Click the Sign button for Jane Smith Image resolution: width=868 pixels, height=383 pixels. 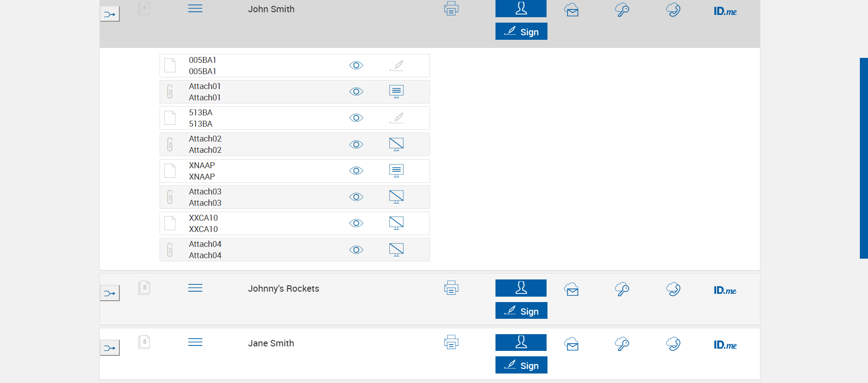[521, 365]
